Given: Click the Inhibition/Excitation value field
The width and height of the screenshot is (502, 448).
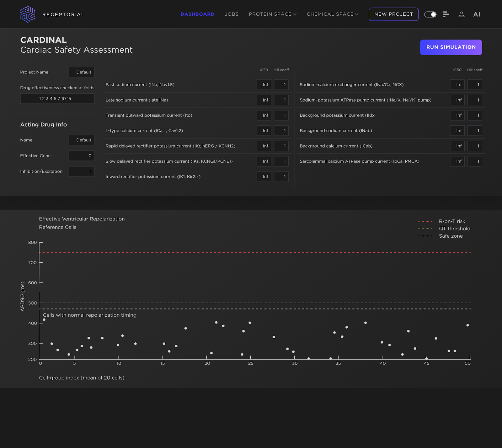Looking at the screenshot, I should [82, 171].
